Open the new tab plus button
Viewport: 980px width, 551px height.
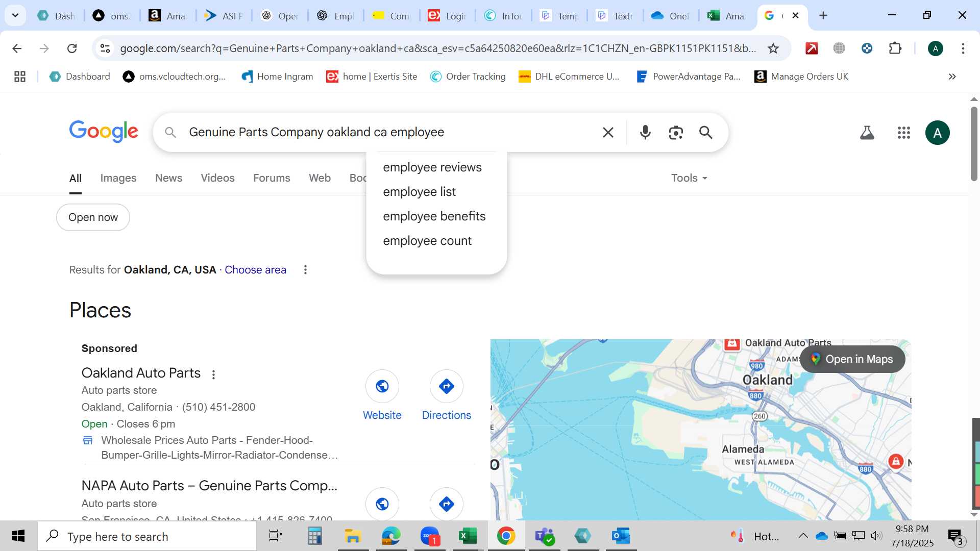click(x=823, y=15)
